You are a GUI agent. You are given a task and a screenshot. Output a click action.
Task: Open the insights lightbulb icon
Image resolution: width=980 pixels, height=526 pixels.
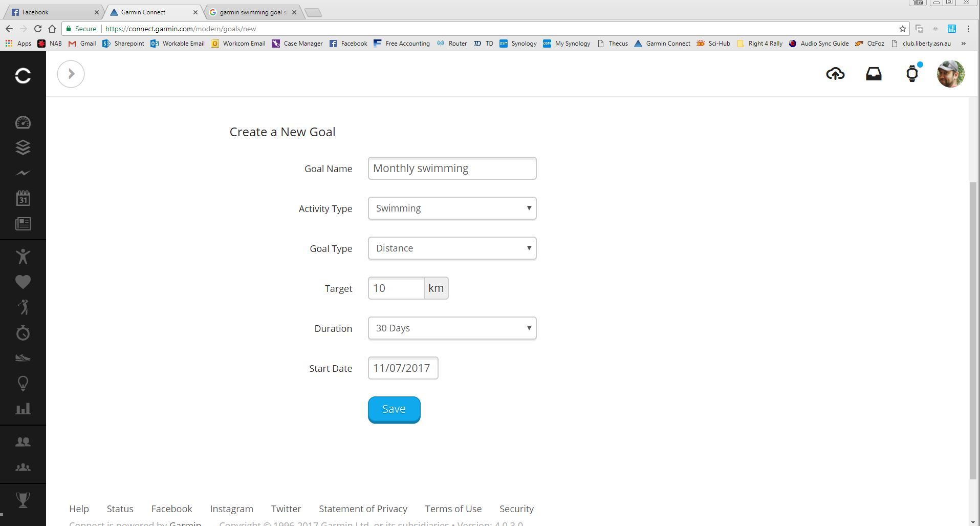23,383
